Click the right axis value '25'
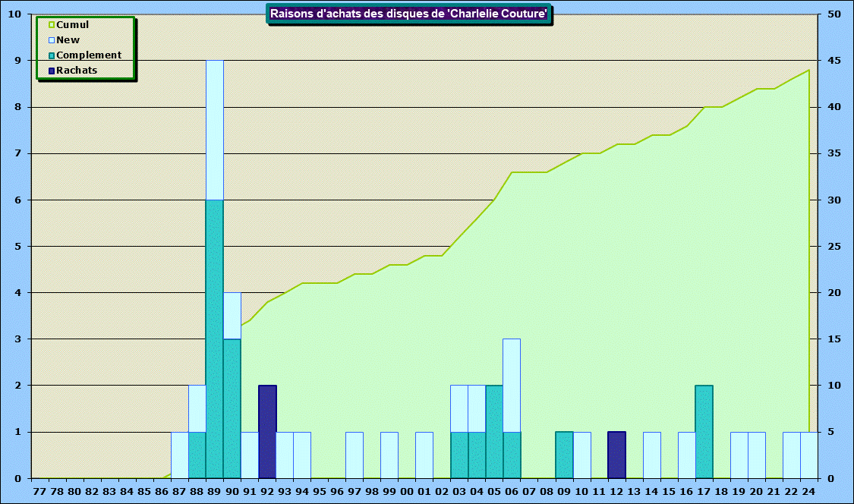The width and height of the screenshot is (854, 504). 834,246
